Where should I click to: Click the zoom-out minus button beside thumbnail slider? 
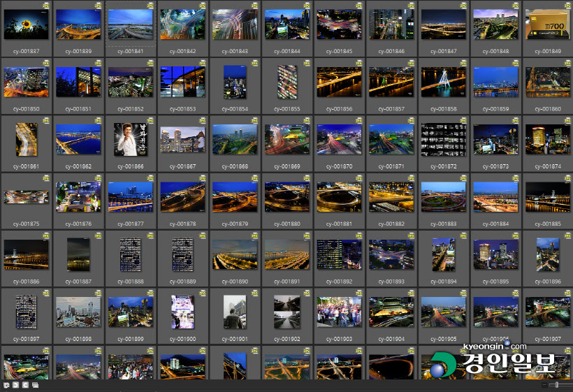tap(544, 385)
